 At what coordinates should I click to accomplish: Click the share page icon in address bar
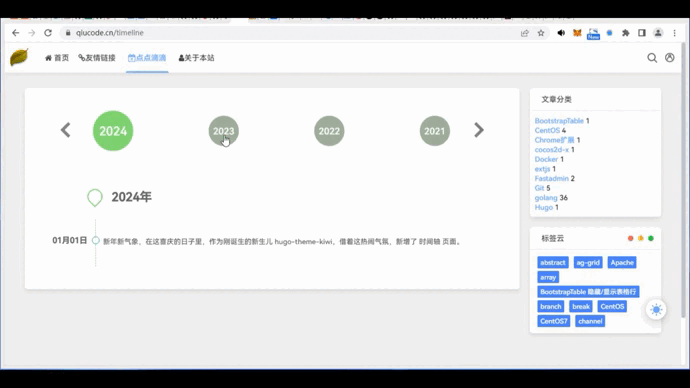525,33
